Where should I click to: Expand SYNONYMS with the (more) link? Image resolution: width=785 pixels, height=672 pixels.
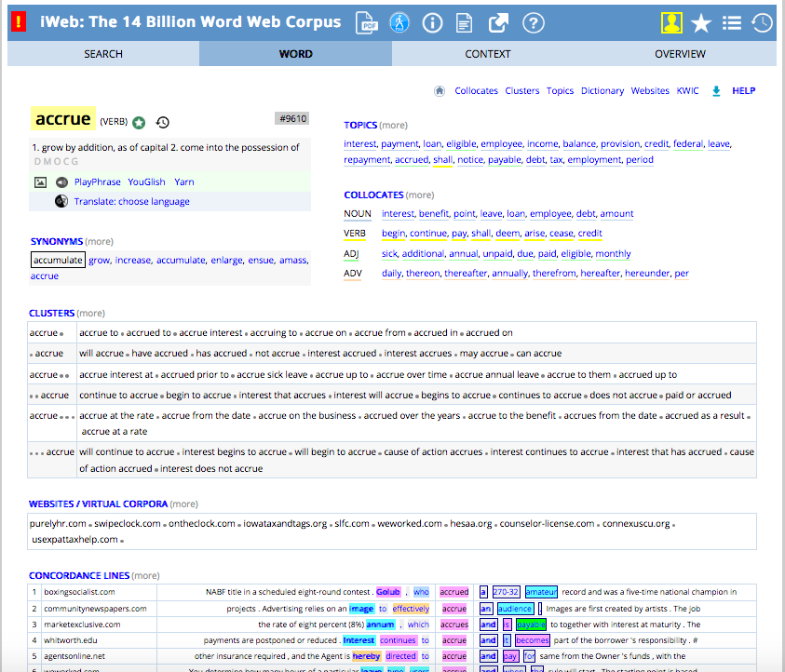click(99, 242)
